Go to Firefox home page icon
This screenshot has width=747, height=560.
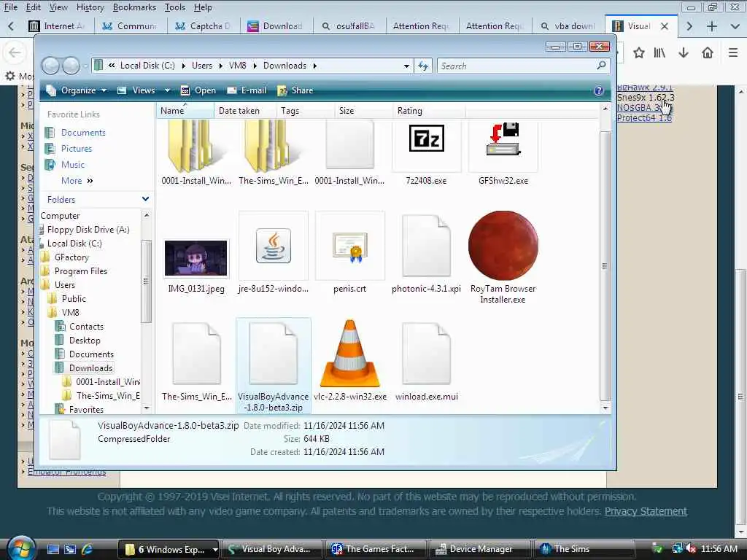pyautogui.click(x=708, y=52)
